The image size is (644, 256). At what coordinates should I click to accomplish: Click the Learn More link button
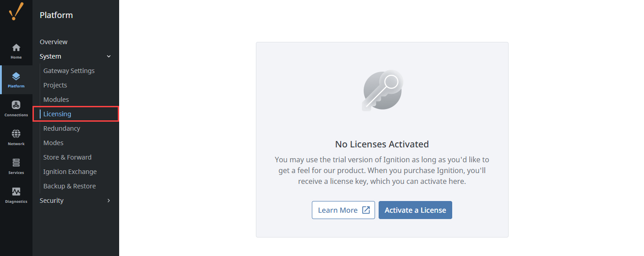point(343,210)
